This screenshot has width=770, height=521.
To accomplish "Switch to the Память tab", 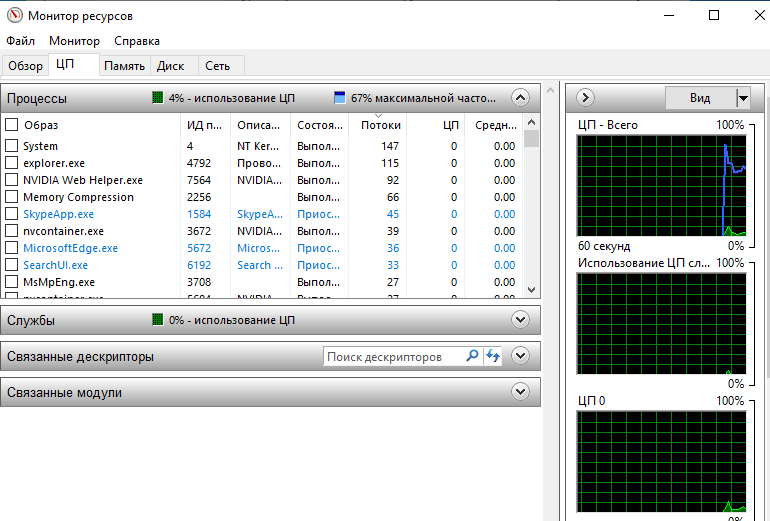I will (124, 66).
